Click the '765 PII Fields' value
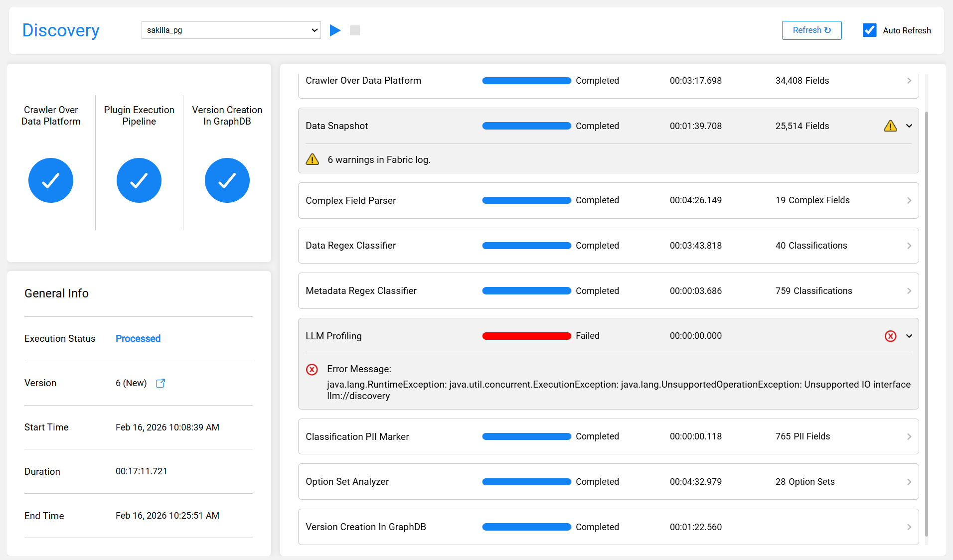953x560 pixels. point(802,436)
